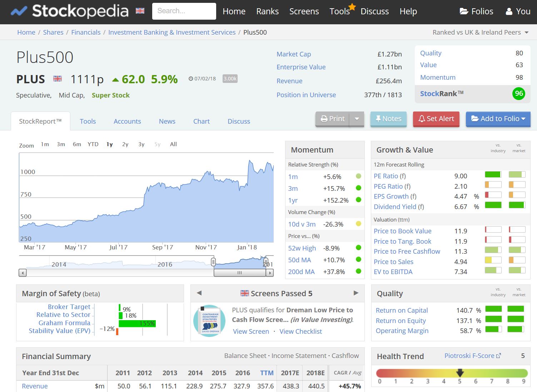The width and height of the screenshot is (537, 392).
Task: Open Piotroski F-Score via its external link icon
Action: click(498, 355)
